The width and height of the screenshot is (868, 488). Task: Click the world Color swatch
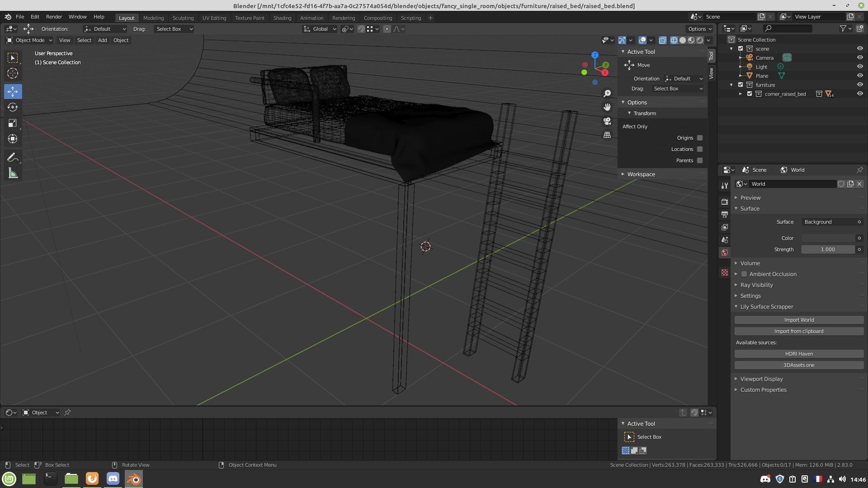coord(828,238)
